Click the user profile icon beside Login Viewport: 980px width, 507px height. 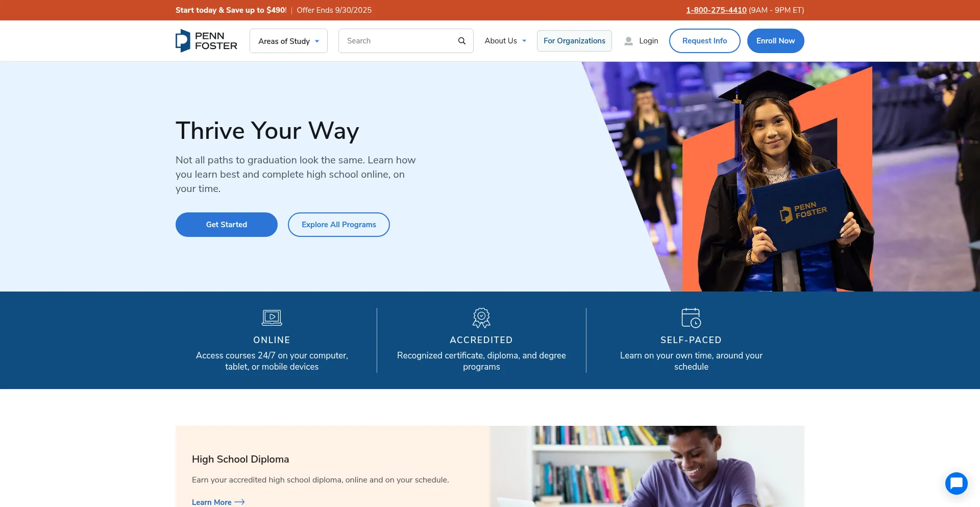628,41
